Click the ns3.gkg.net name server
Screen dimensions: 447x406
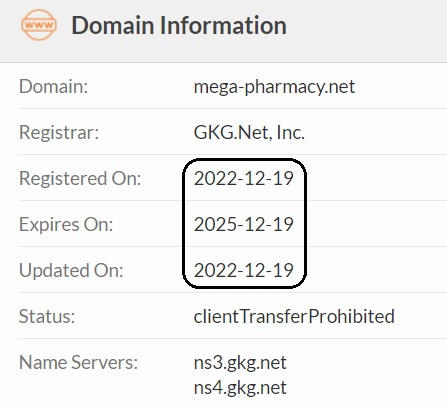point(240,363)
